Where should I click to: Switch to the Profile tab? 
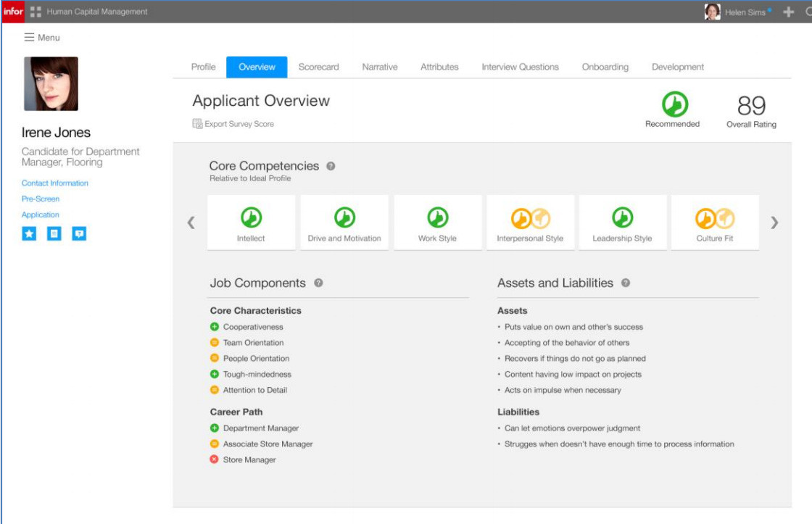click(x=203, y=67)
